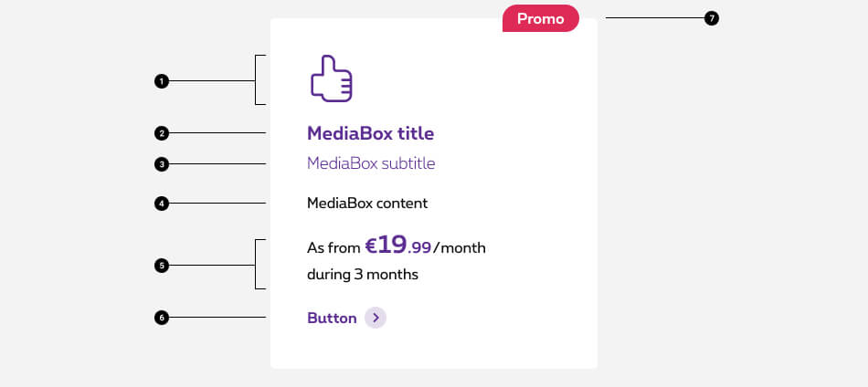Click annotation marker number 5
Image resolution: width=868 pixels, height=387 pixels.
coord(161,266)
